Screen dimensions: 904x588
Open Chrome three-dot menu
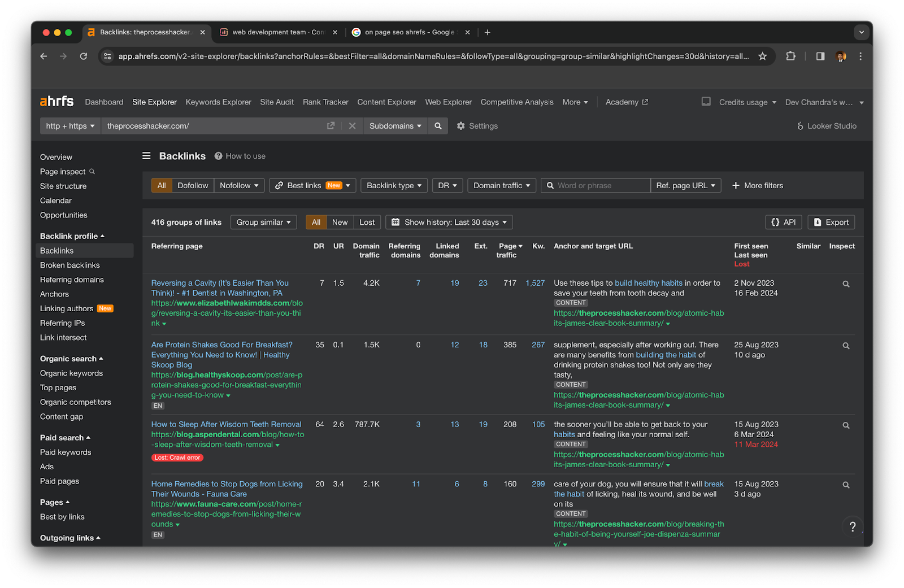point(860,56)
